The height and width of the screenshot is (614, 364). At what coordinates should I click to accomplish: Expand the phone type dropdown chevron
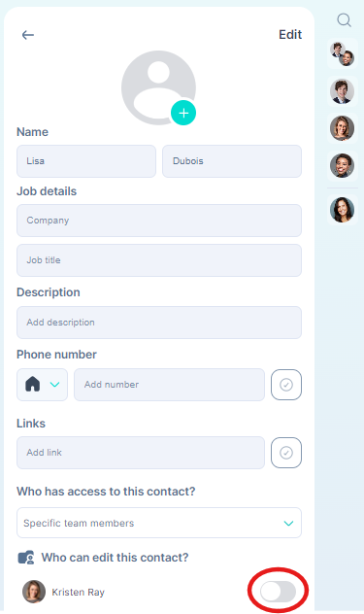pyautogui.click(x=54, y=384)
